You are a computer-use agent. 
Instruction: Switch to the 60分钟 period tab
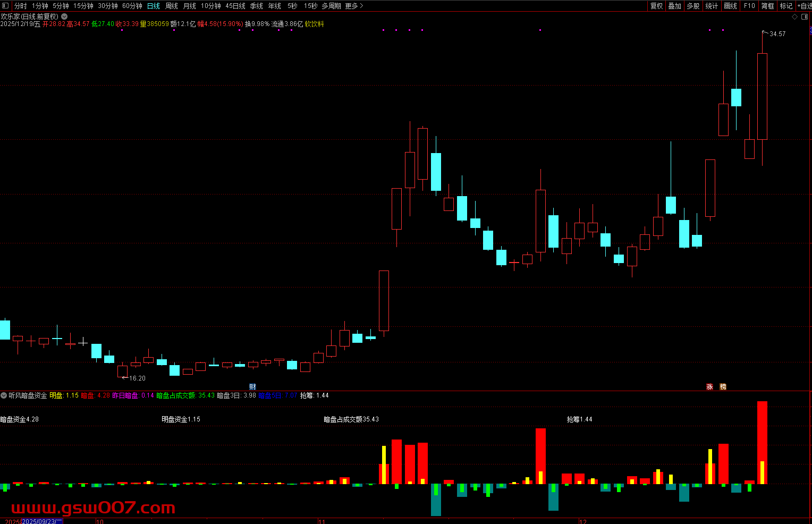click(132, 6)
